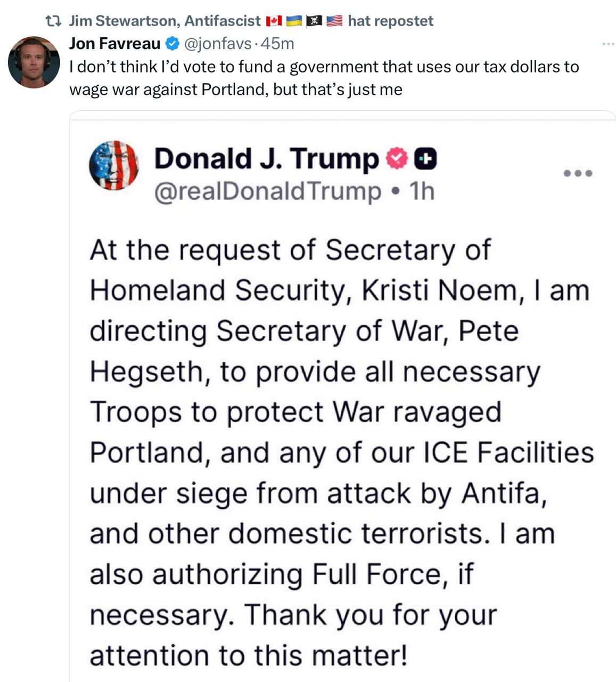Open the quoted post body about Portland troops
The height and width of the screenshot is (682, 616).
pos(341,453)
